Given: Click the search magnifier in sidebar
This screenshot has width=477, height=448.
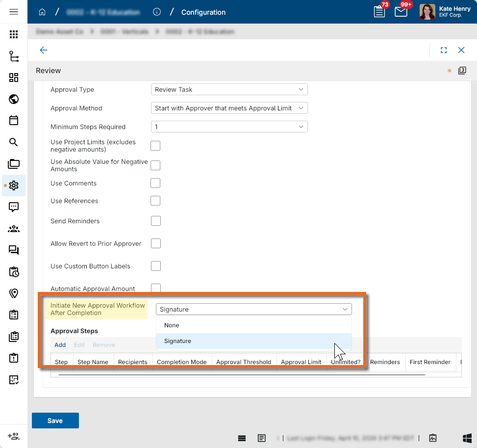Looking at the screenshot, I should point(14,142).
